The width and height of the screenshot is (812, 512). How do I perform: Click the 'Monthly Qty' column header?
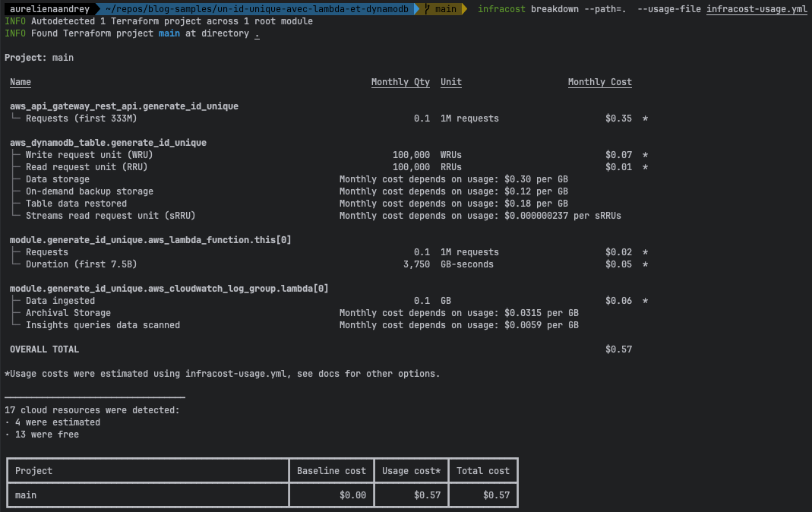(400, 82)
